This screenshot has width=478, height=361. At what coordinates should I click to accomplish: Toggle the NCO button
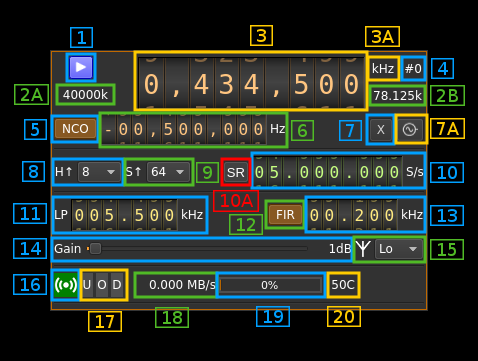click(75, 129)
